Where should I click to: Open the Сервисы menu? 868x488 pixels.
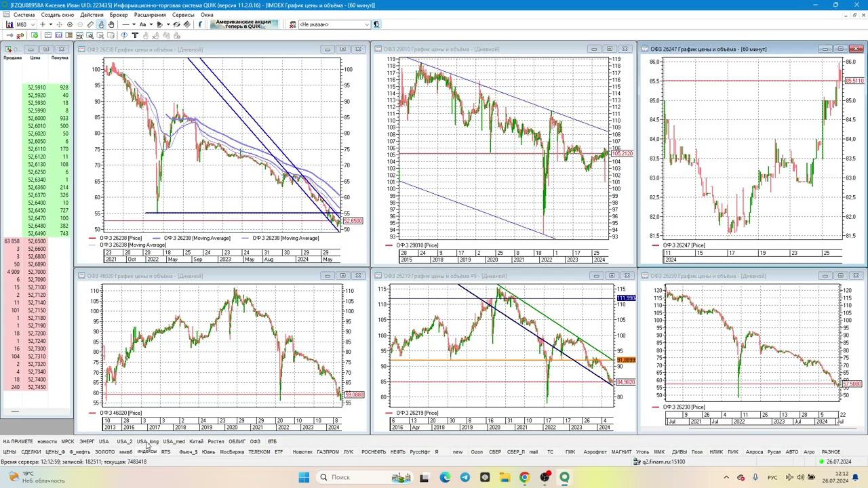click(x=183, y=15)
